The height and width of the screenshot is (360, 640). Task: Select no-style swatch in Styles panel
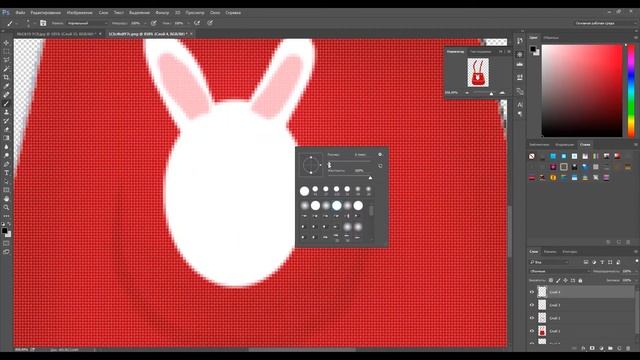click(x=531, y=156)
